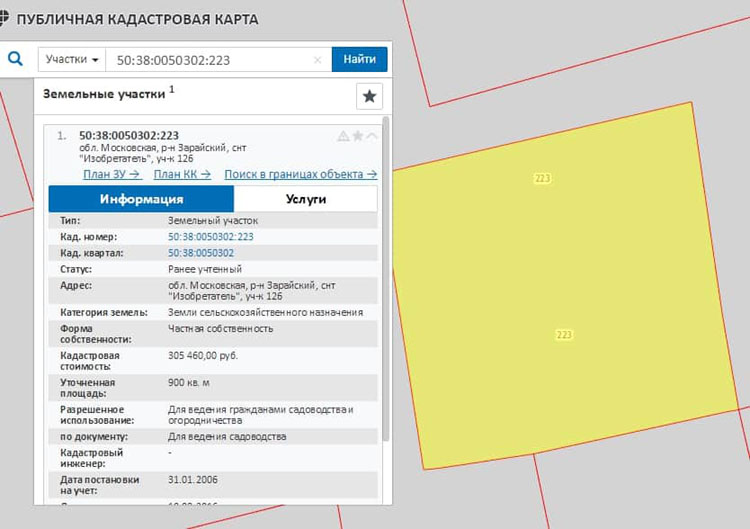Click the results panel vertical scrollbar
750x529 pixels.
(x=386, y=279)
